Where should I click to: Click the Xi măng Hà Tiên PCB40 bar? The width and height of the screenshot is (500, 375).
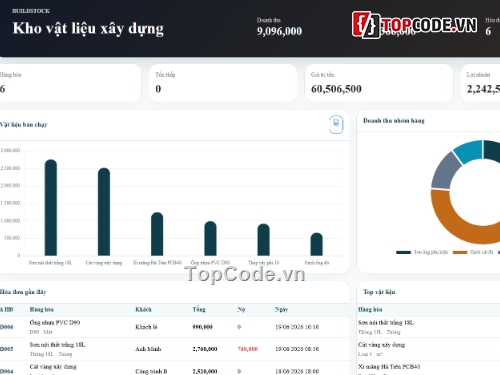tap(157, 234)
